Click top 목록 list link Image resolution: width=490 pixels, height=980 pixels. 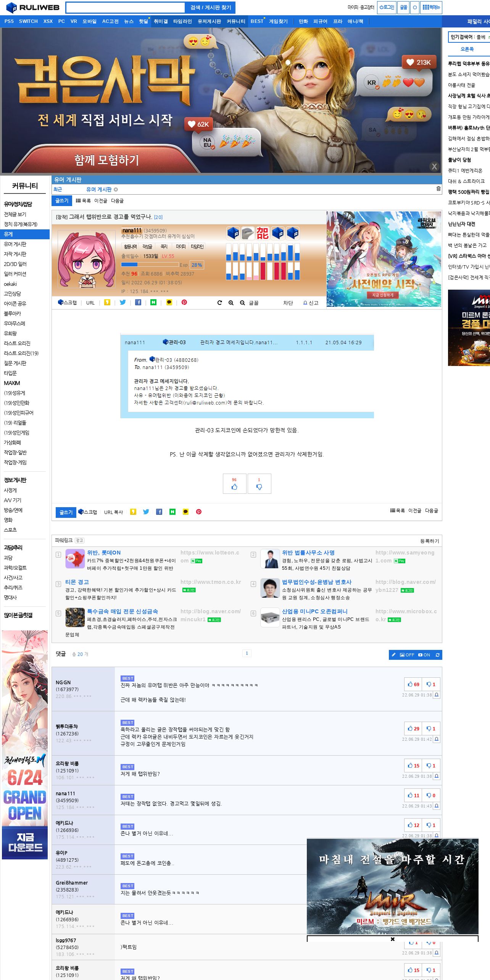[83, 201]
